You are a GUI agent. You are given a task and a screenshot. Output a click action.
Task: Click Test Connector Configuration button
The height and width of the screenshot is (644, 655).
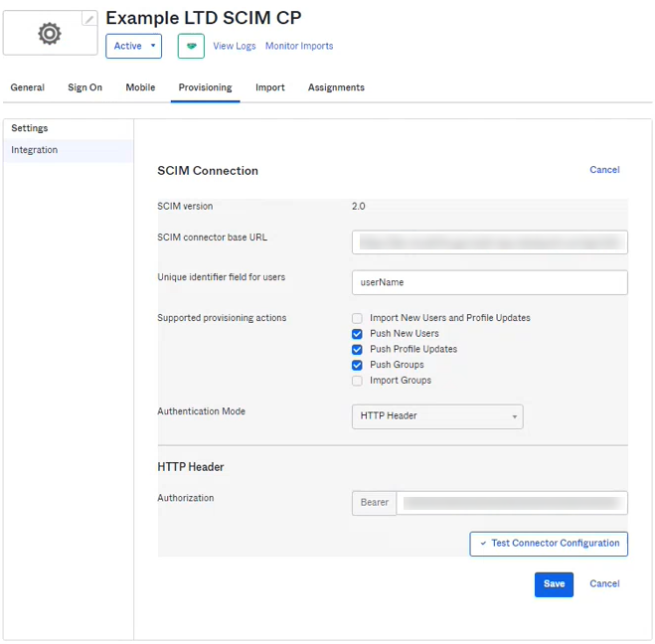coord(549,544)
